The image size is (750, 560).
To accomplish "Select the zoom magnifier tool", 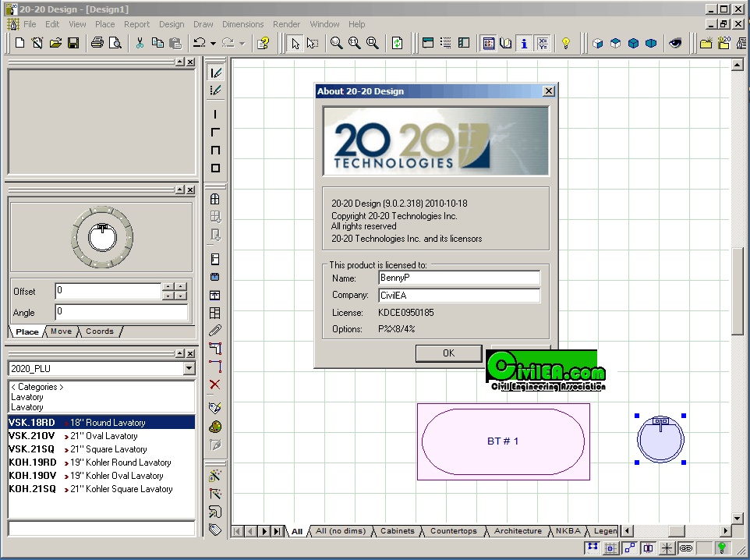I will pos(336,44).
